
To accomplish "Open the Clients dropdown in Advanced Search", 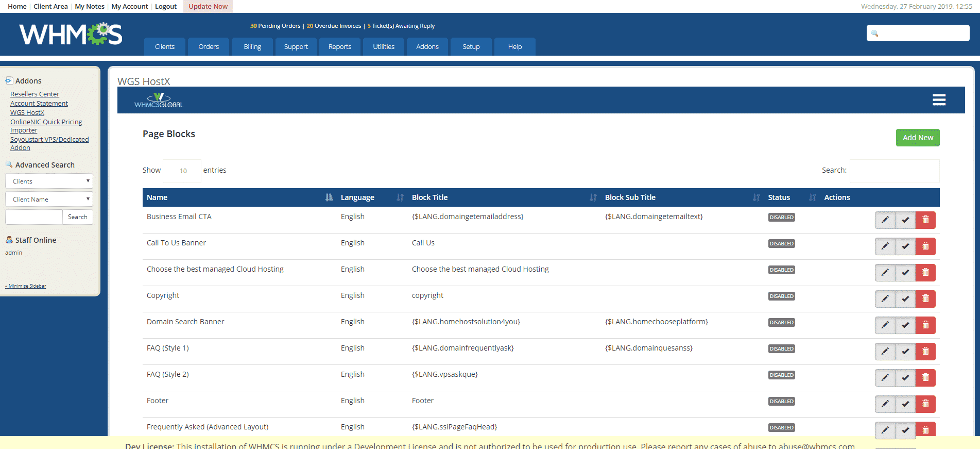I will point(49,181).
